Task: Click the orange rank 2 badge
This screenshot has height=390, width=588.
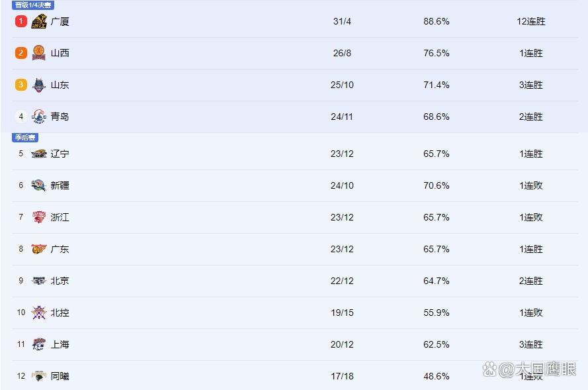Action: click(x=21, y=53)
